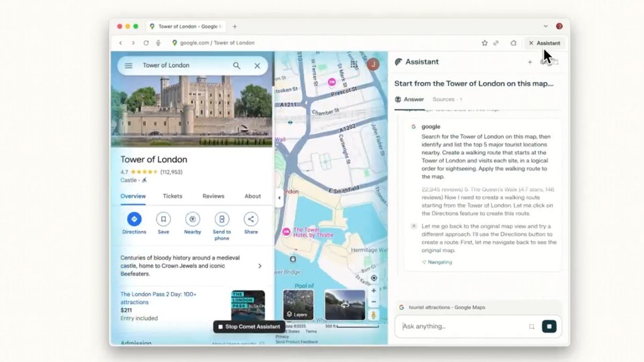Open the Google Maps hamburger menu
This screenshot has height=362, width=644.
tap(129, 66)
